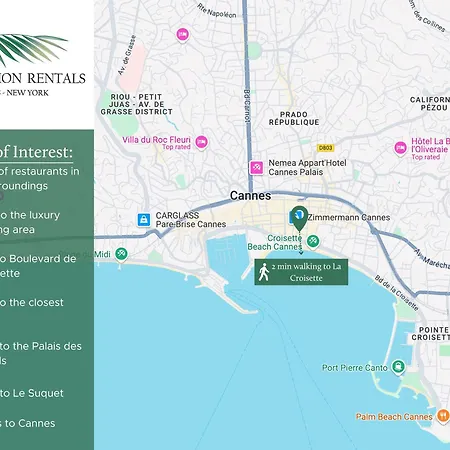Click the Rte Napoléon road label
The width and height of the screenshot is (450, 450).
coord(217,11)
